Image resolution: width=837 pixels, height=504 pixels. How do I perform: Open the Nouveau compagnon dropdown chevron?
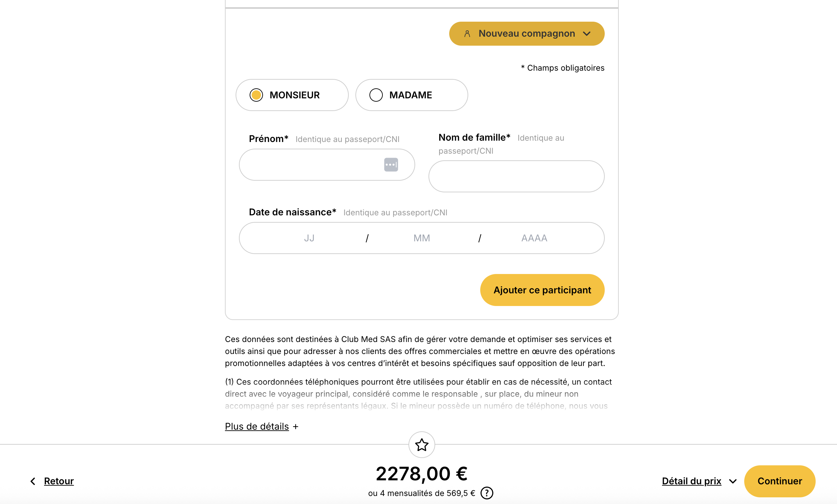click(x=587, y=34)
